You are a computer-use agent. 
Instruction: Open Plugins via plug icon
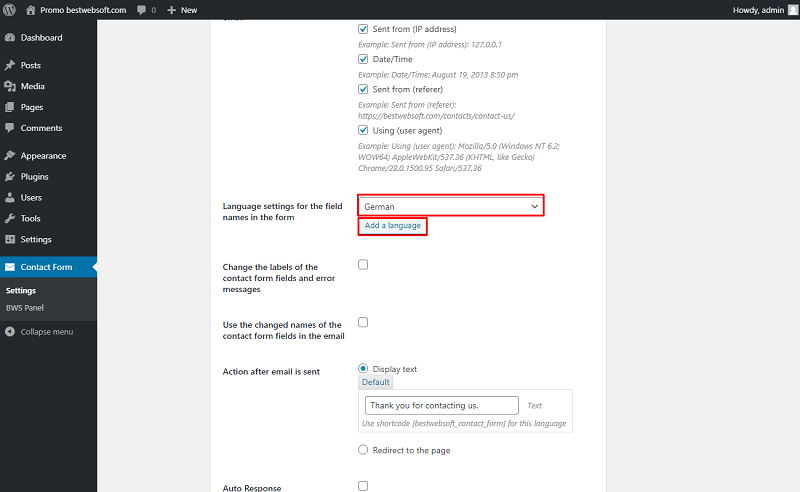point(10,177)
